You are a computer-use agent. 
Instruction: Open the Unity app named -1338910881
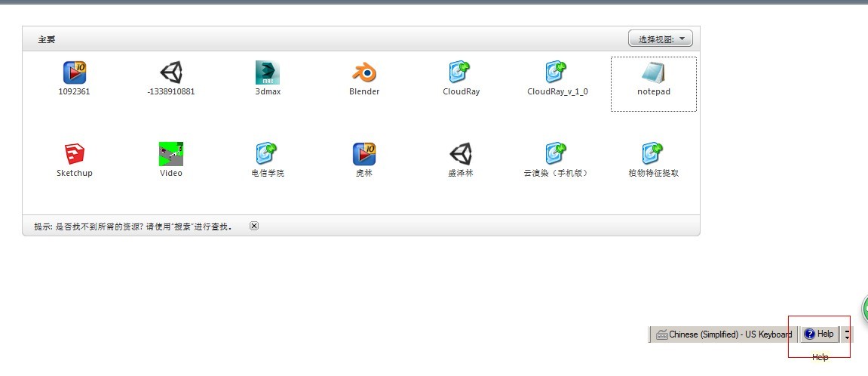[171, 73]
